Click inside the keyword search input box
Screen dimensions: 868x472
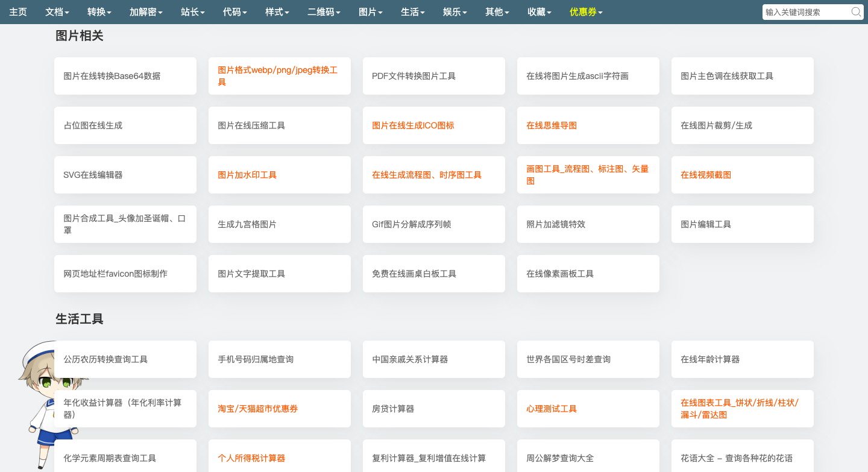point(802,11)
